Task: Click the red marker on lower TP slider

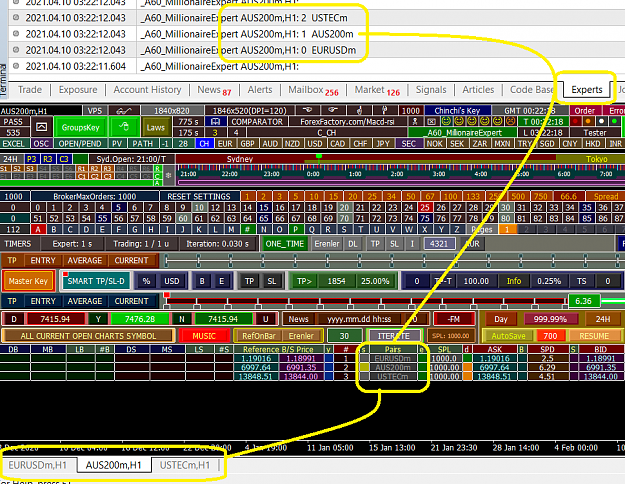Action: (167, 295)
